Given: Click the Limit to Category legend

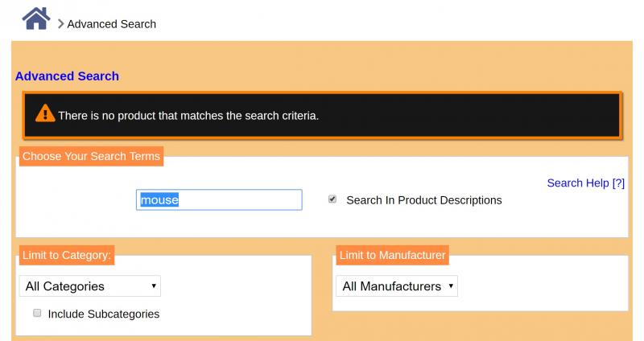Looking at the screenshot, I should tap(67, 255).
